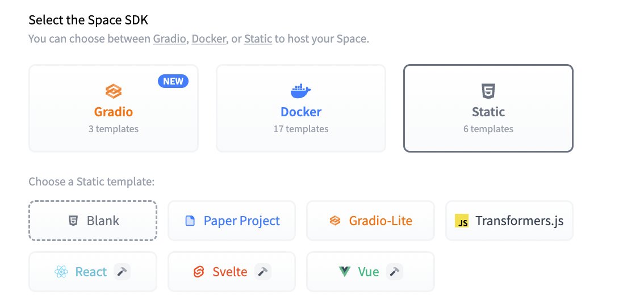This screenshot has width=644, height=304.
Task: Click the Svelte logo icon
Action: 199,272
